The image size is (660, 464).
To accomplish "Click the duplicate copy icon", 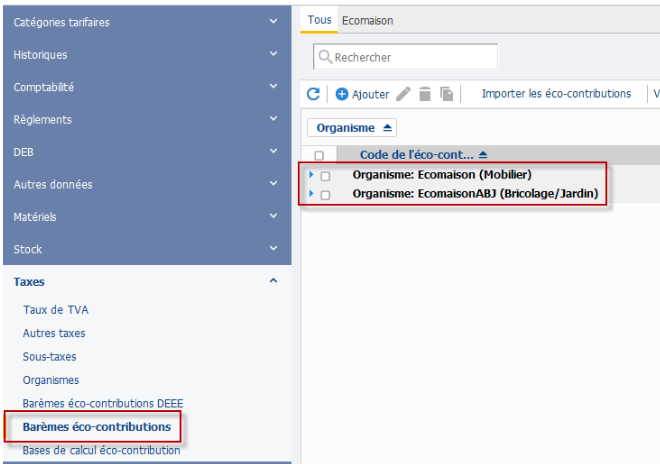I will [x=446, y=94].
